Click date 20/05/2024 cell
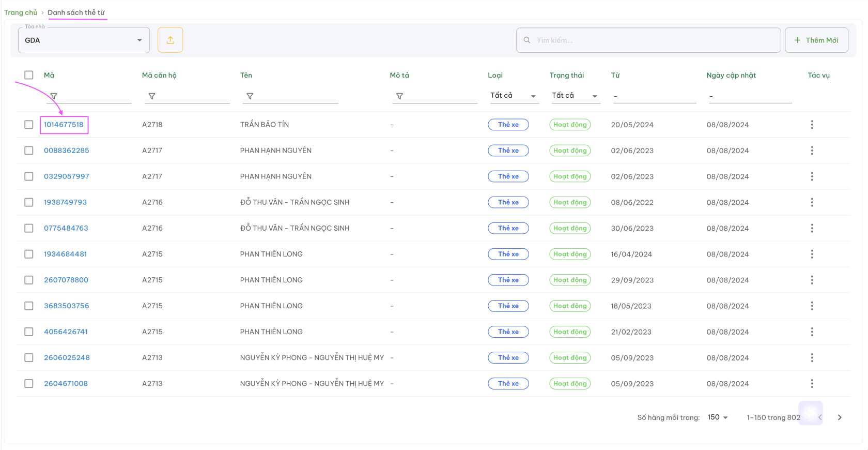This screenshot has height=450, width=868. pos(632,125)
